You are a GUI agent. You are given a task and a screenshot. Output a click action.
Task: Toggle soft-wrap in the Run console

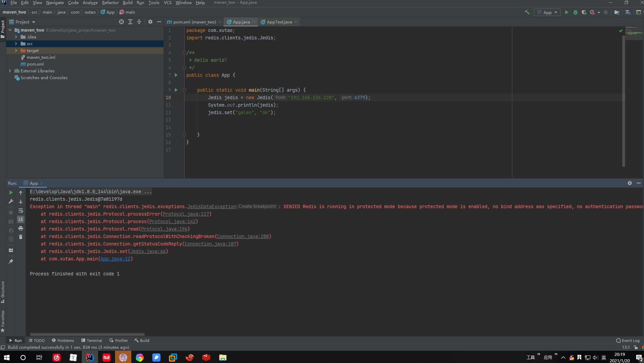[x=21, y=211]
